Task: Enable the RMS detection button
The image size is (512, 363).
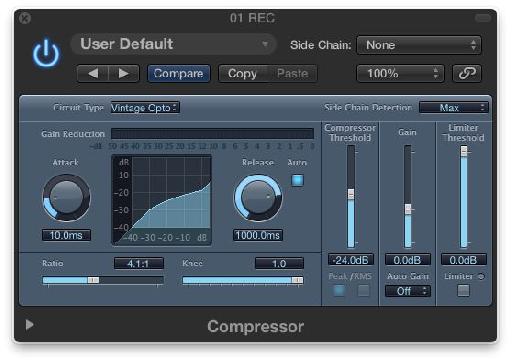Action: click(x=363, y=291)
